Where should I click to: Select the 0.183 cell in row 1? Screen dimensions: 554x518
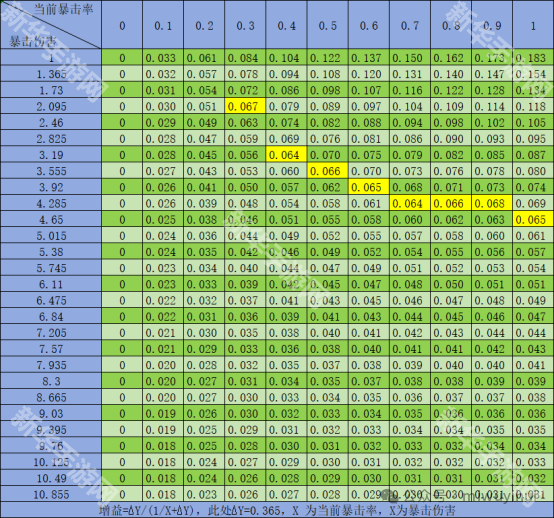click(533, 58)
